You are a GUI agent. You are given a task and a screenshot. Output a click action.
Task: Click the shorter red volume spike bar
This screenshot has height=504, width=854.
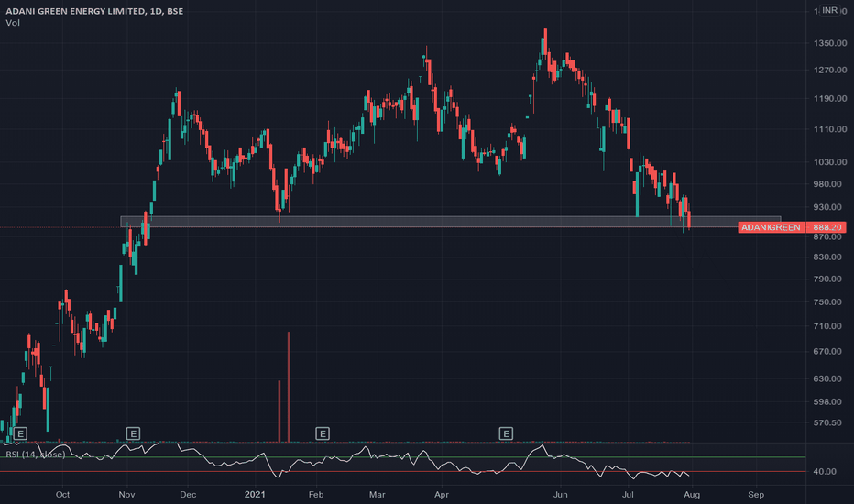[279, 411]
